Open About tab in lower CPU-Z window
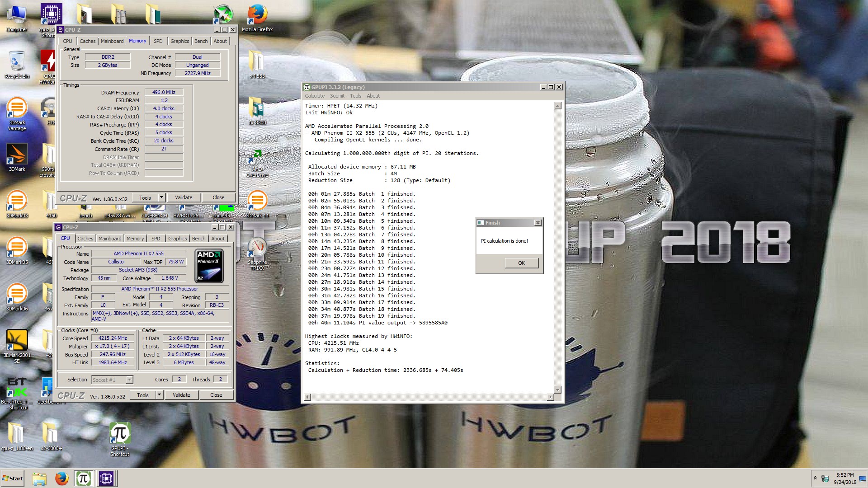 click(x=218, y=239)
